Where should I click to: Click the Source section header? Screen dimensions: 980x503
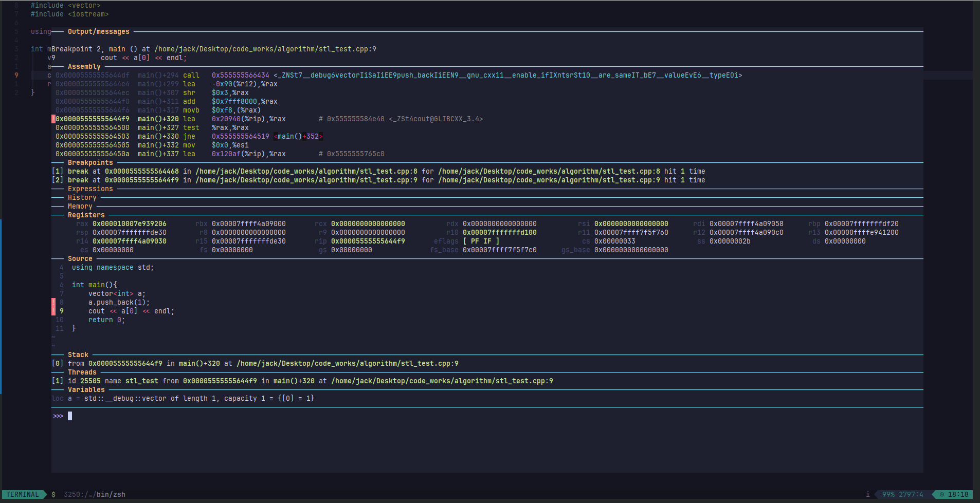(80, 259)
